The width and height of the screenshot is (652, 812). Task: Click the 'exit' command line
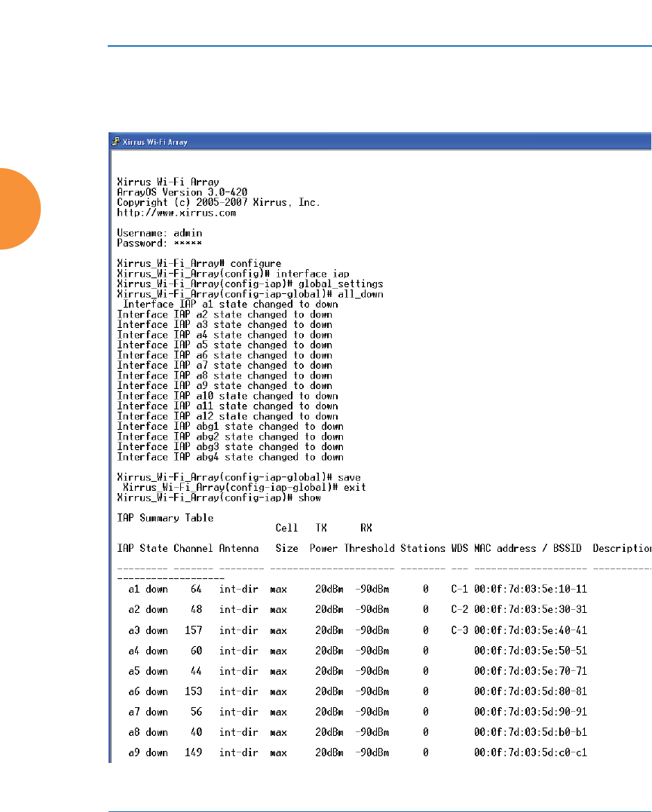click(x=244, y=487)
